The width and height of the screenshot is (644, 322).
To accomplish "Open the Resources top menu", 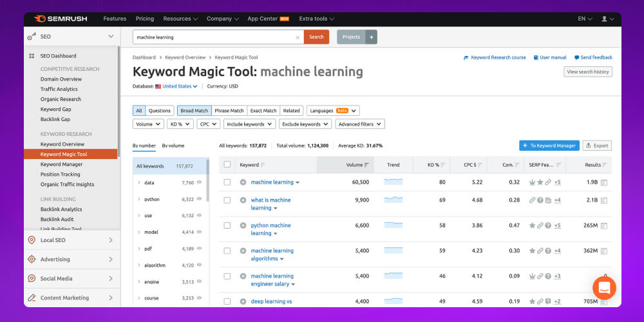I will click(x=180, y=19).
